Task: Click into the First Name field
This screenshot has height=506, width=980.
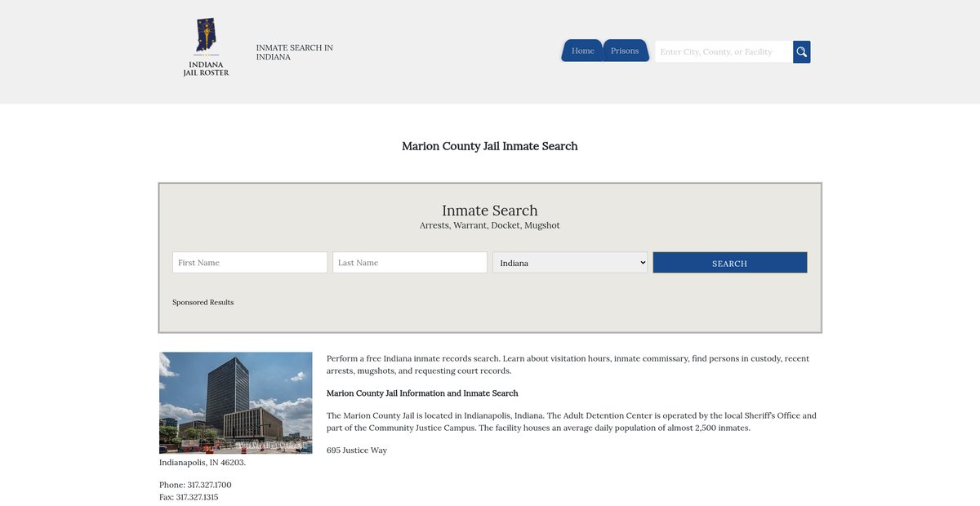Action: pyautogui.click(x=250, y=263)
